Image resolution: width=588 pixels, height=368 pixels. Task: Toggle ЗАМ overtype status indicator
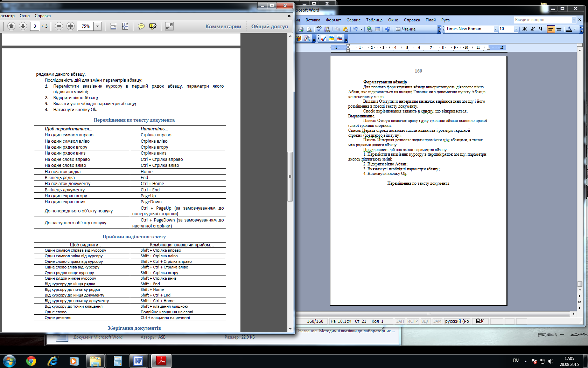coord(437,321)
